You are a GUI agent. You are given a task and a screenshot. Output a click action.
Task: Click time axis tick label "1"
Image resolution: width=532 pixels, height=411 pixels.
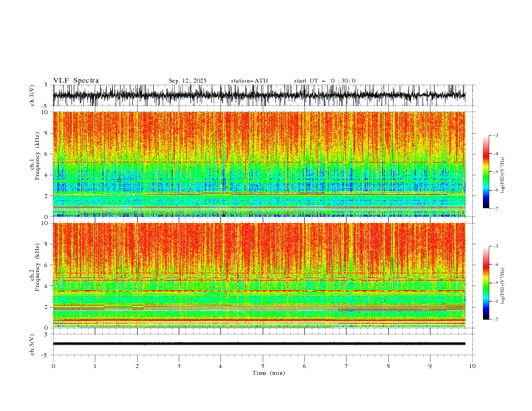pos(95,366)
